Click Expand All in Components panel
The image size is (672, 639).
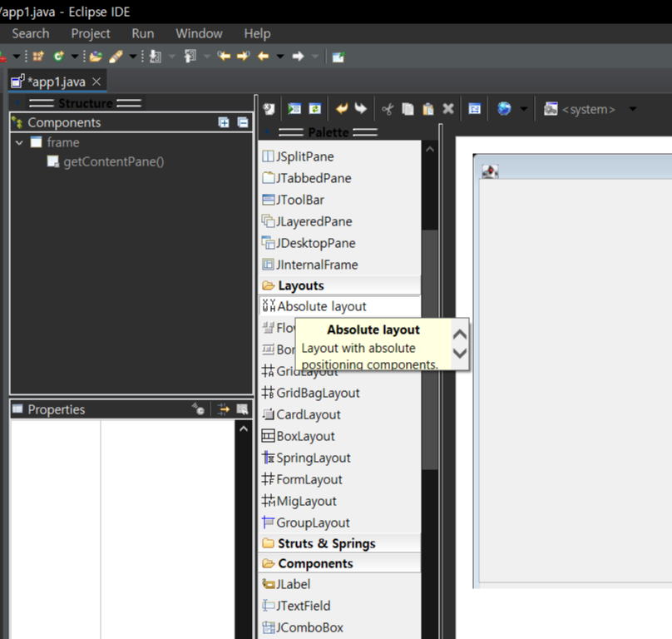click(224, 122)
